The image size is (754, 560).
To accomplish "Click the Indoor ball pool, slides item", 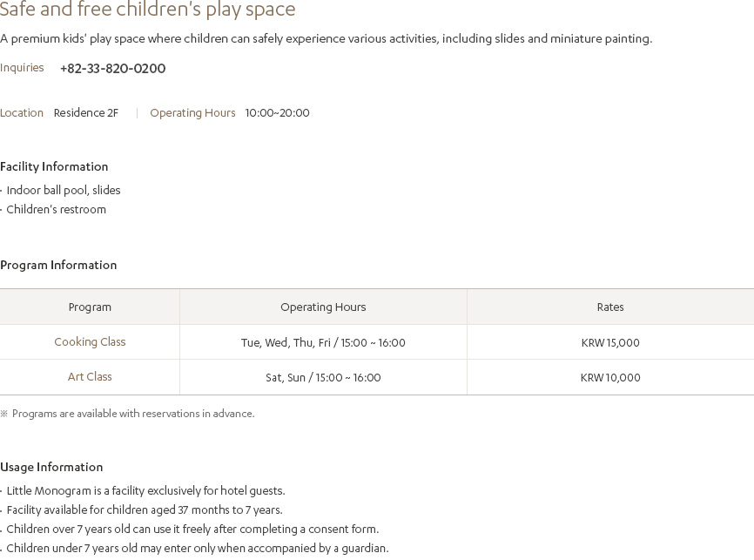I will pyautogui.click(x=63, y=190).
